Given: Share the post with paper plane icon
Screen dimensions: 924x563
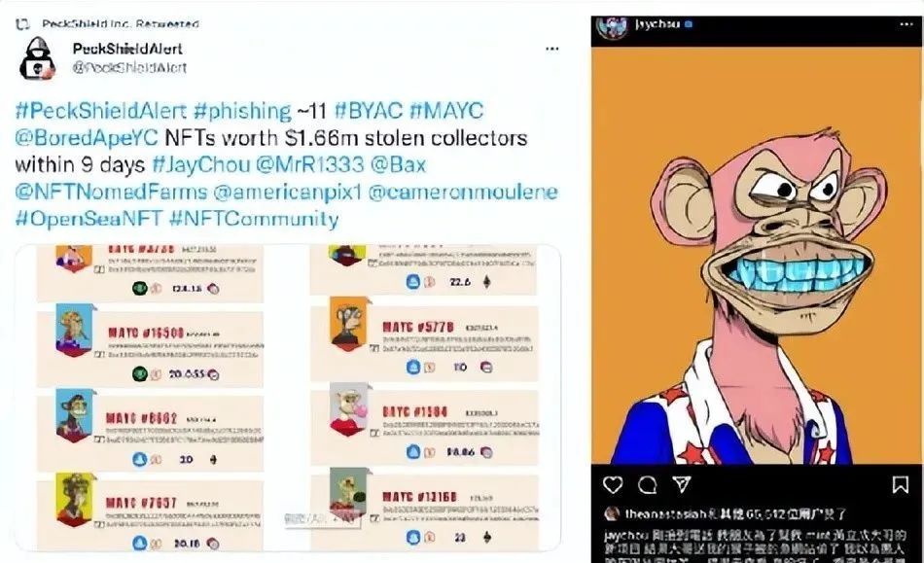Looking at the screenshot, I should pyautogui.click(x=682, y=484).
